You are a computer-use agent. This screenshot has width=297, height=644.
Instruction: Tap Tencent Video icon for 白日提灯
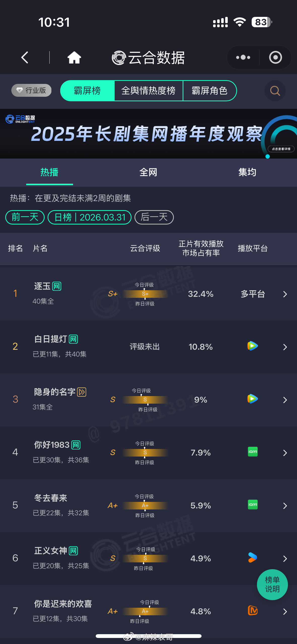click(252, 346)
